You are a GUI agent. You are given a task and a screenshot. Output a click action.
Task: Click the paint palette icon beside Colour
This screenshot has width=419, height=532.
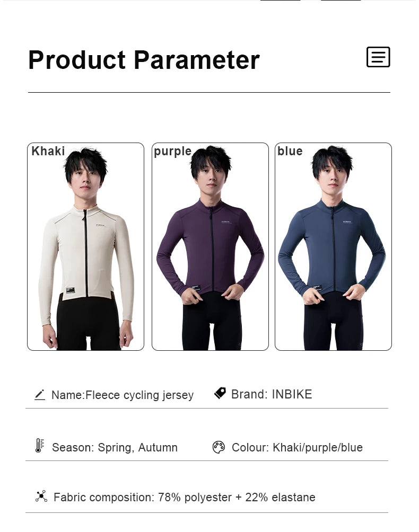219,447
